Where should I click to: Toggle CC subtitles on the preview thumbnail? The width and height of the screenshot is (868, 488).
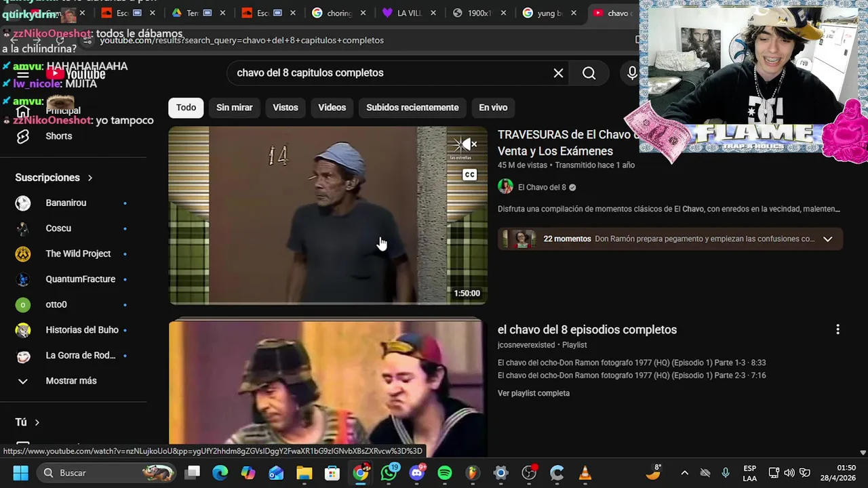point(469,175)
